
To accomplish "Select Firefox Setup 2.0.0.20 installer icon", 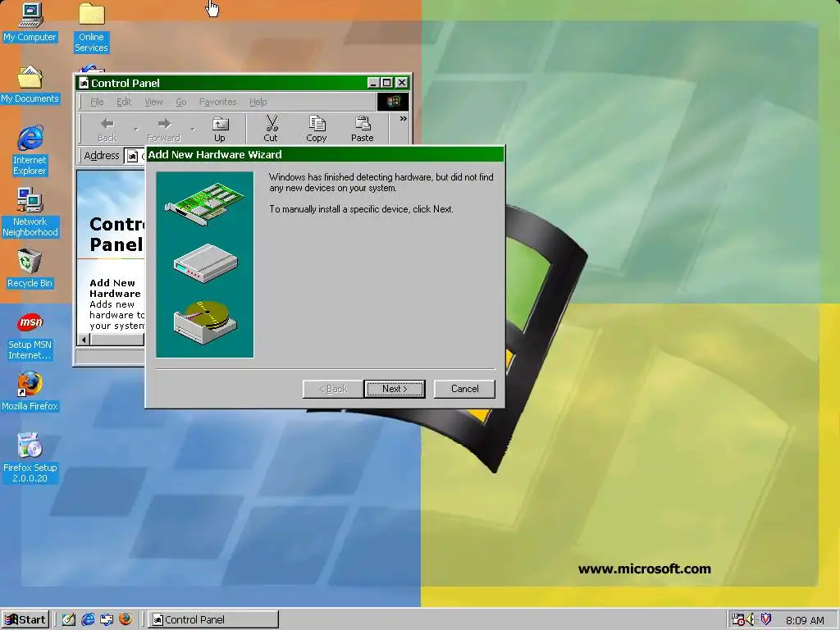I will [30, 458].
